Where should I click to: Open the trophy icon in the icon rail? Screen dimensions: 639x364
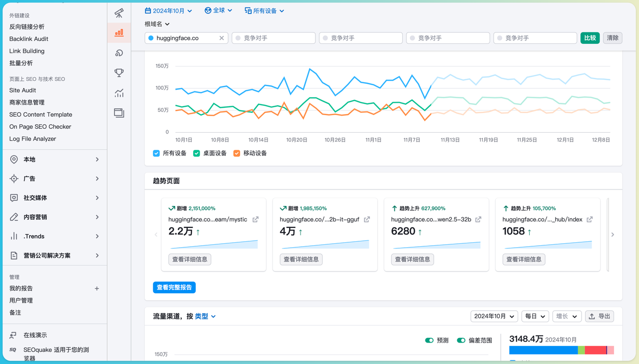click(119, 73)
